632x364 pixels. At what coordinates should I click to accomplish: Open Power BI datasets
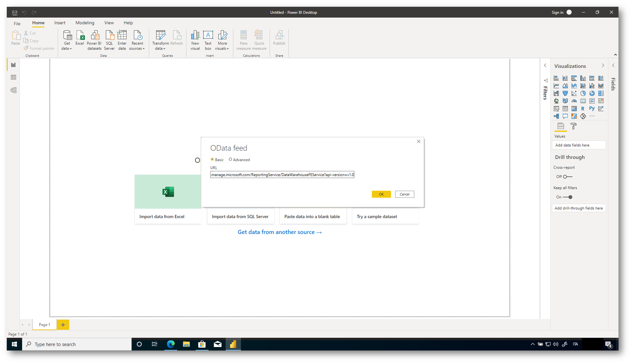[x=94, y=40]
